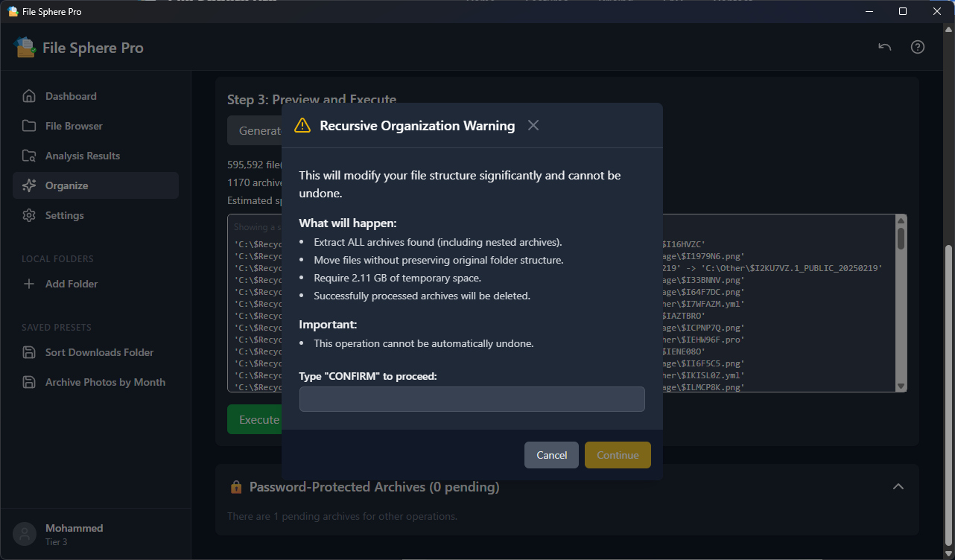Screen dimensions: 955x560
Task: Open Settings from the sidebar
Action: [x=95, y=215]
